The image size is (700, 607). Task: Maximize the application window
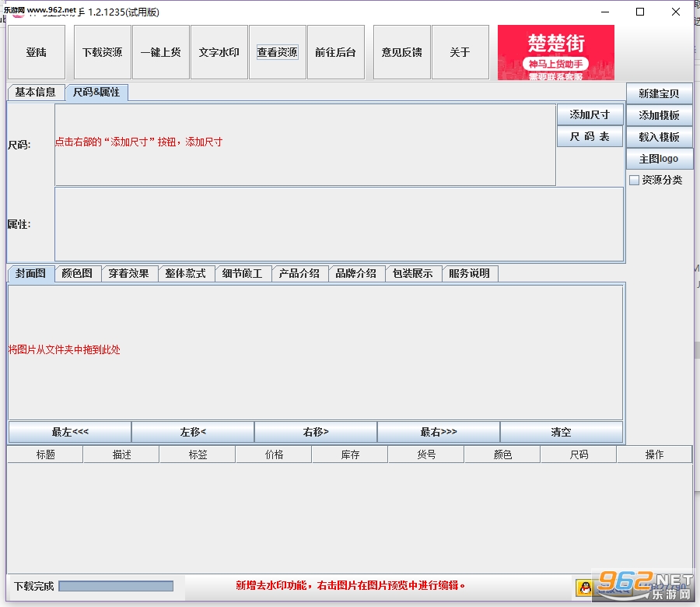(640, 12)
